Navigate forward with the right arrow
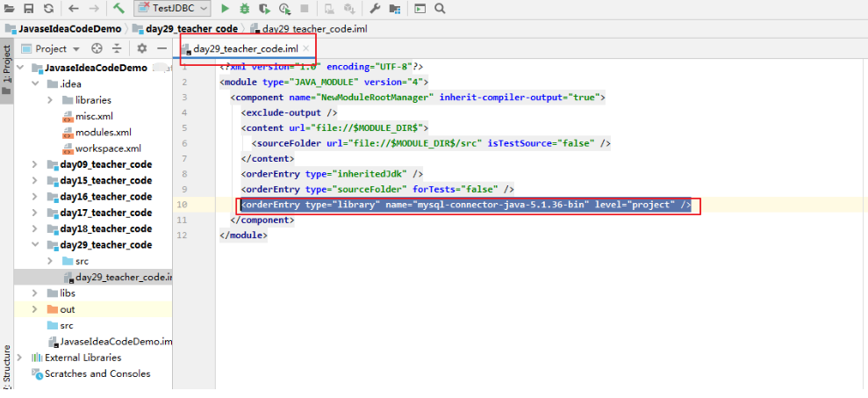 coord(94,8)
